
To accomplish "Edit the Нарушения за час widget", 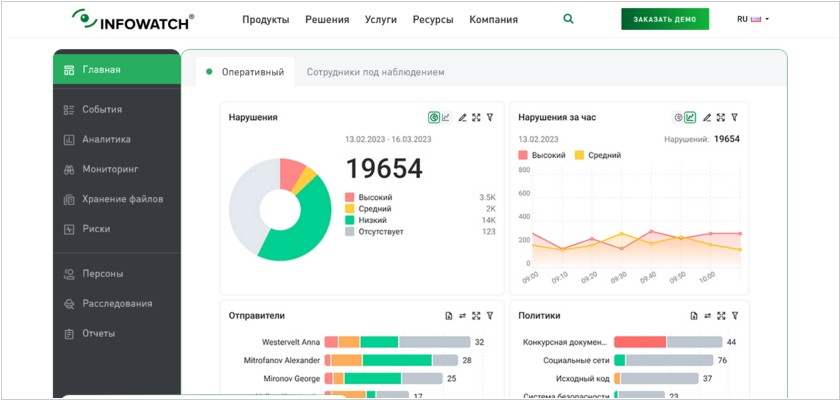I will coord(707,117).
